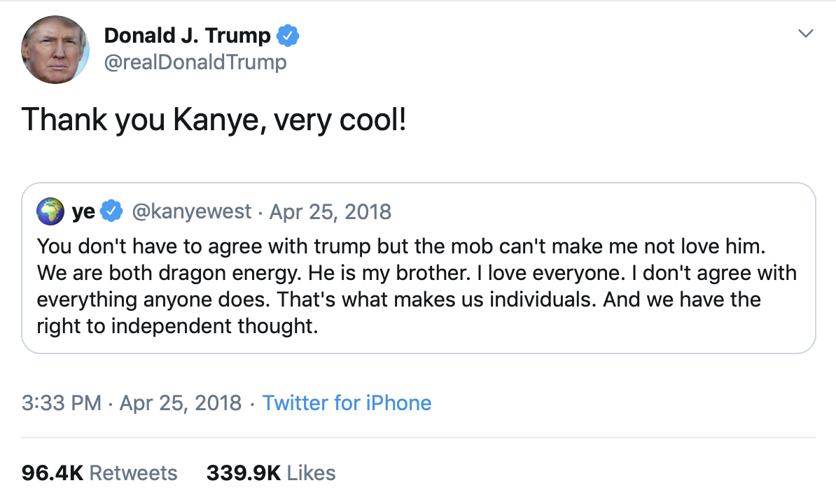Open the @realDonaldTrump handle
Image resolution: width=836 pixels, height=504 pixels.
(x=195, y=62)
